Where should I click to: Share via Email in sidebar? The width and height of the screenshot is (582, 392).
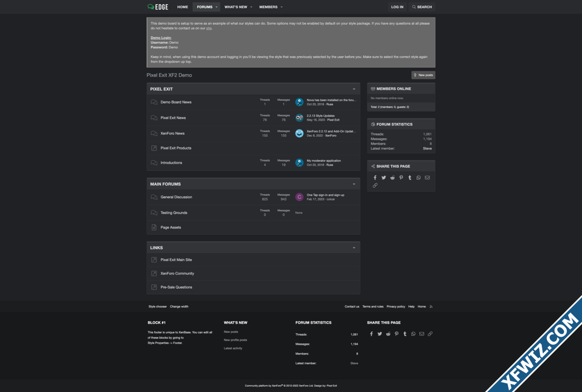[x=427, y=178]
